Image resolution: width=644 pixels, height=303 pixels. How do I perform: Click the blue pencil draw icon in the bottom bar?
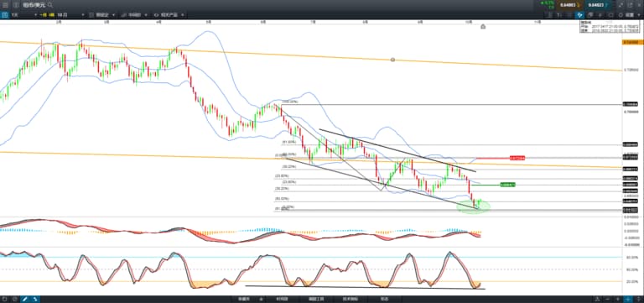click(x=25, y=299)
